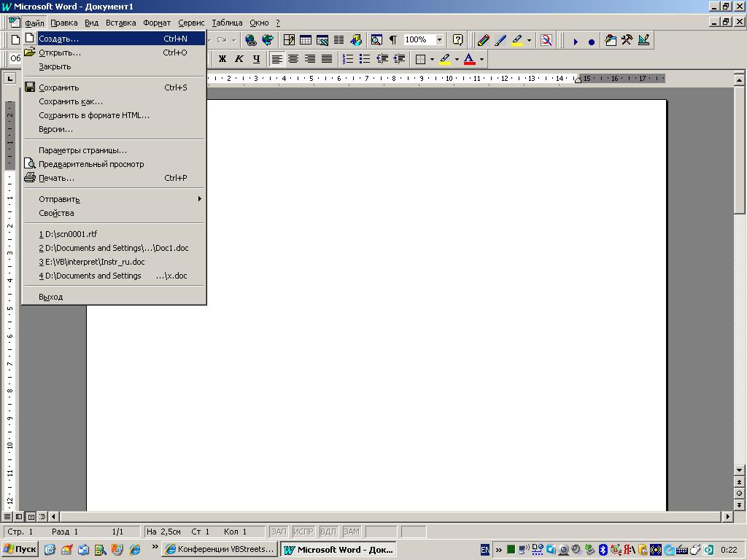Expand hidden quick launch chevron
Image resolution: width=747 pixels, height=560 pixels.
(x=155, y=547)
